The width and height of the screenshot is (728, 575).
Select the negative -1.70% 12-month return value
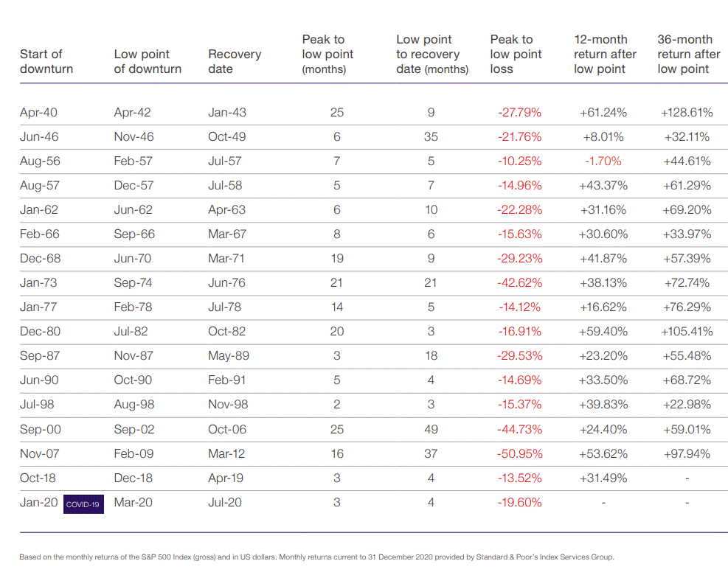click(603, 161)
